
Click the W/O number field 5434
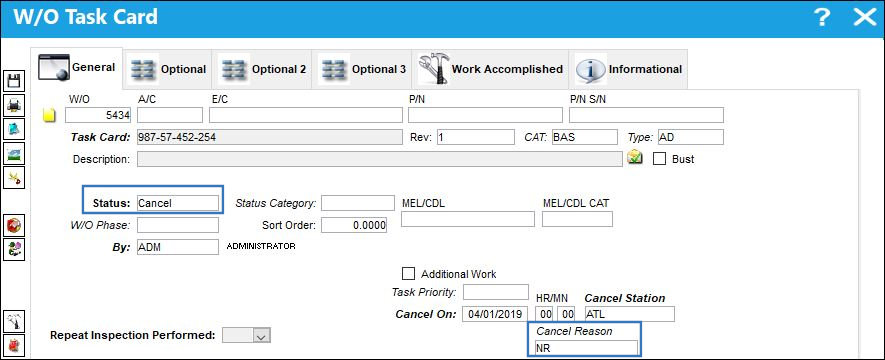coord(98,115)
